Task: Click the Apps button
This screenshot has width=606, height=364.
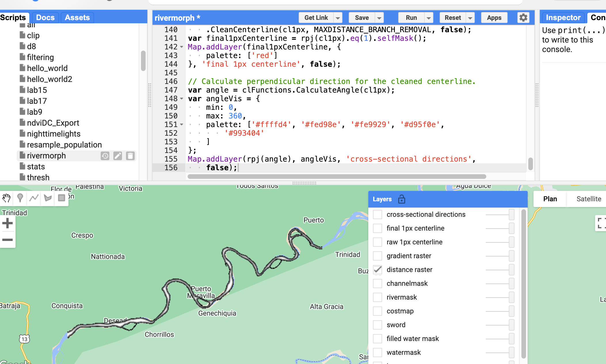Action: 494,18
